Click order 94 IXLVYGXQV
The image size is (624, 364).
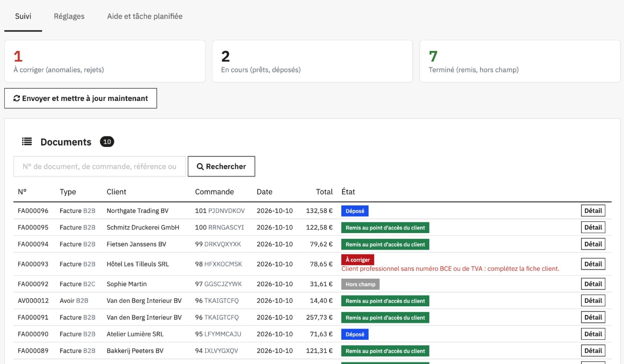(216, 351)
